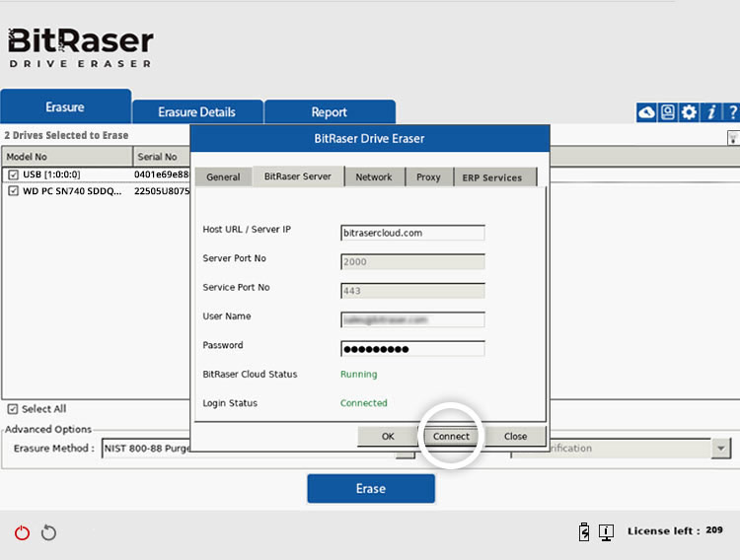740x560 pixels.
Task: Open settings via the gear icon
Action: point(689,112)
